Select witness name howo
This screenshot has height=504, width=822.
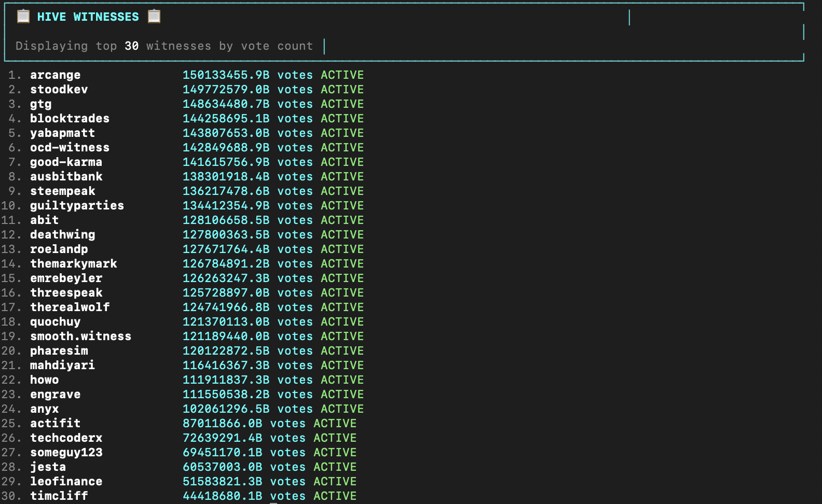tap(45, 380)
